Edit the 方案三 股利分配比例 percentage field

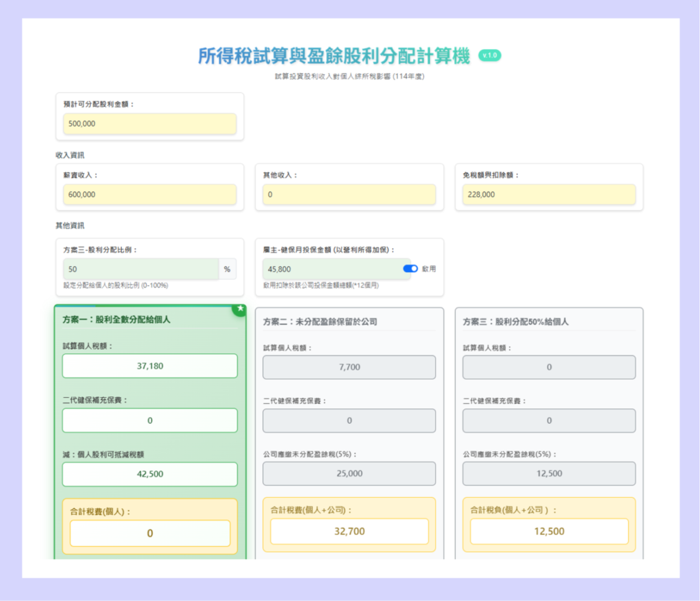[x=141, y=269]
